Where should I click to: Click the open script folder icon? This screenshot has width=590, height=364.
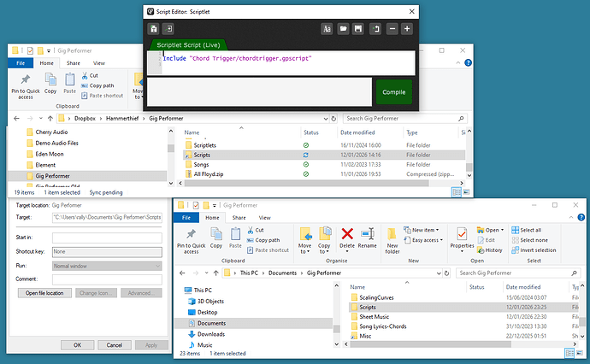click(342, 28)
